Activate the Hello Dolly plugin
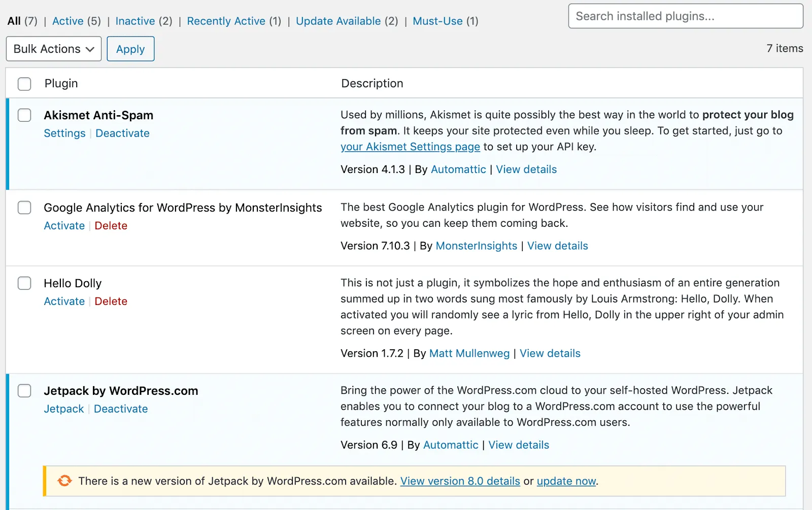Viewport: 812px width, 510px height. [x=64, y=301]
